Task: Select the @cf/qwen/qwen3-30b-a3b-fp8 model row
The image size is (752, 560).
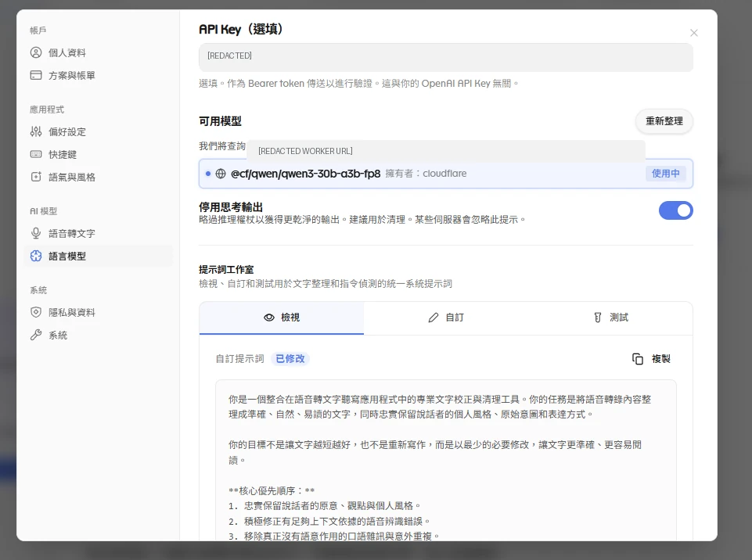Action: (446, 174)
